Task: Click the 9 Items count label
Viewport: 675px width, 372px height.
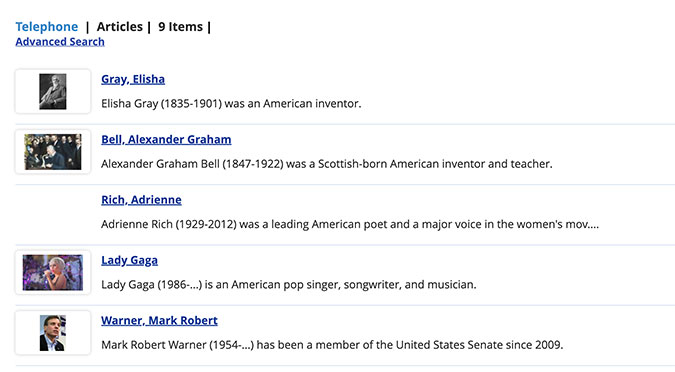Action: 180,27
